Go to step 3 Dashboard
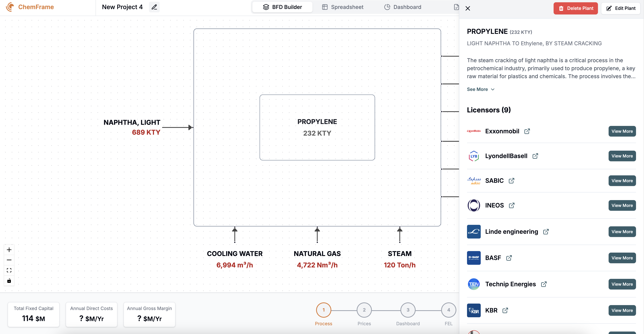The height and width of the screenshot is (334, 644). (408, 310)
